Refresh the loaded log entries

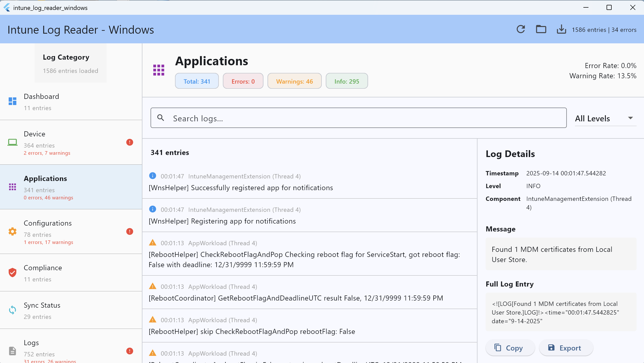click(521, 29)
